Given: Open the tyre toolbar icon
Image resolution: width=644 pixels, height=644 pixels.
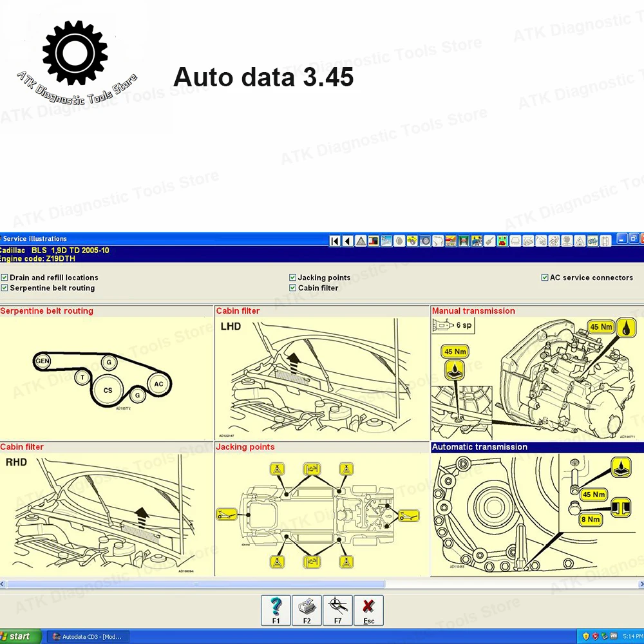Looking at the screenshot, I should 425,241.
